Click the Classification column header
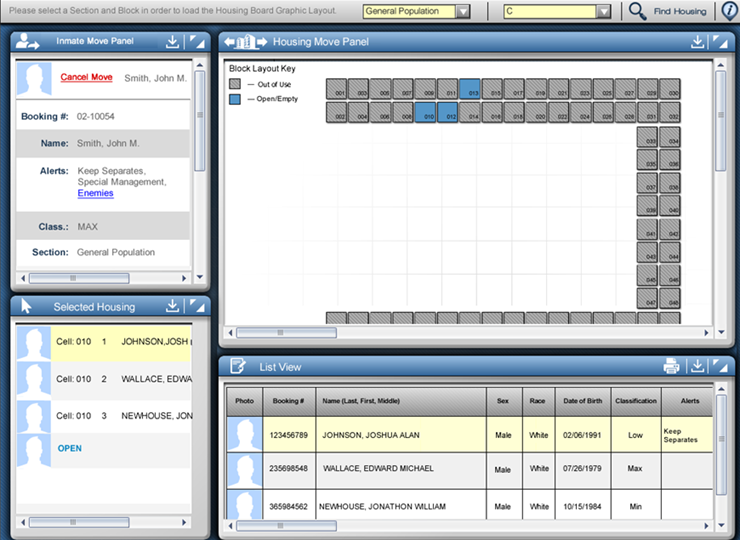 pos(634,400)
